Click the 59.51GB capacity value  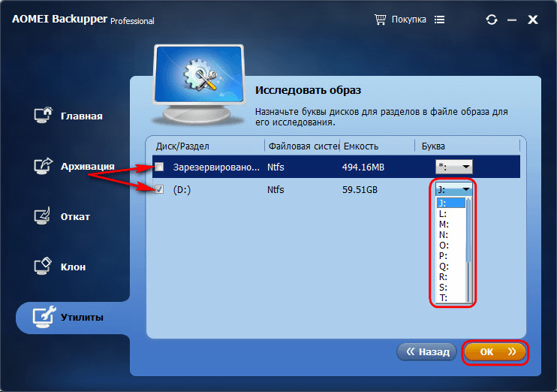tap(360, 190)
